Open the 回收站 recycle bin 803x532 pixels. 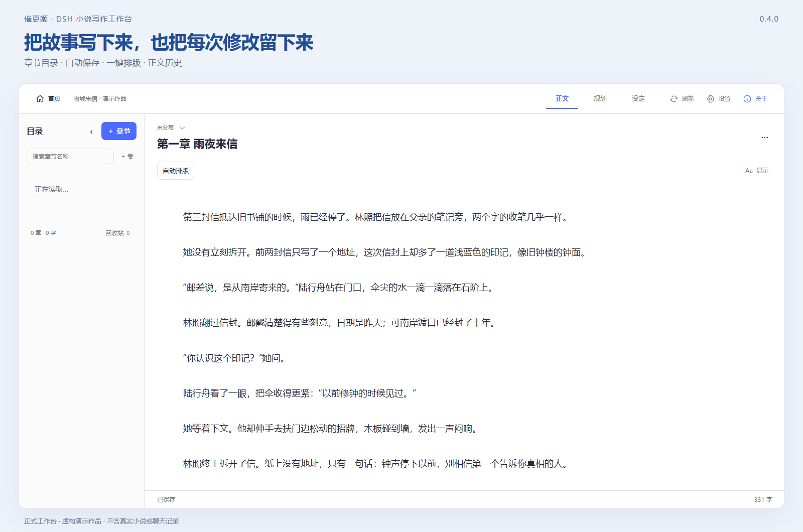[x=117, y=233]
